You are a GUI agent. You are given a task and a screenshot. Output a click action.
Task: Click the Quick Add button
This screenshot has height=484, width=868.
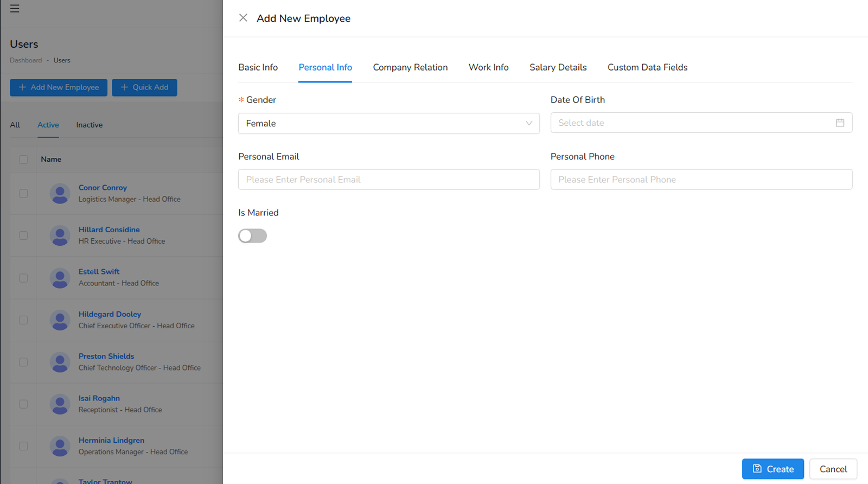144,87
